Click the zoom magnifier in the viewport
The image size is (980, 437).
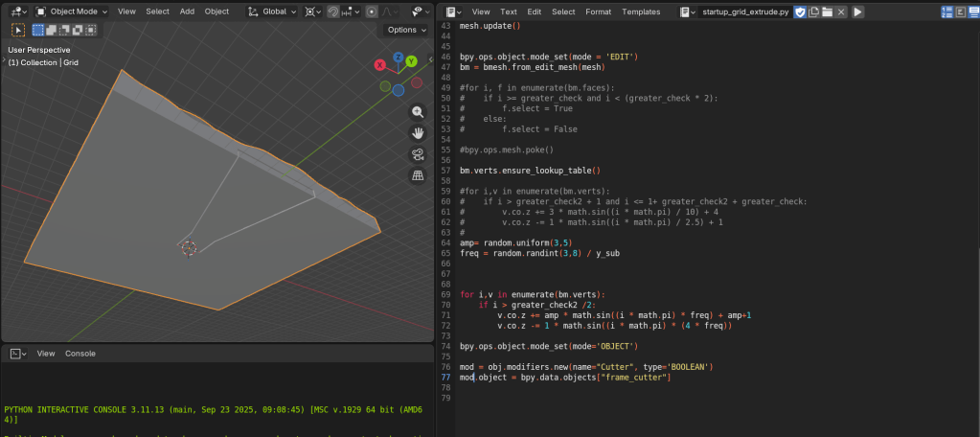pos(418,112)
